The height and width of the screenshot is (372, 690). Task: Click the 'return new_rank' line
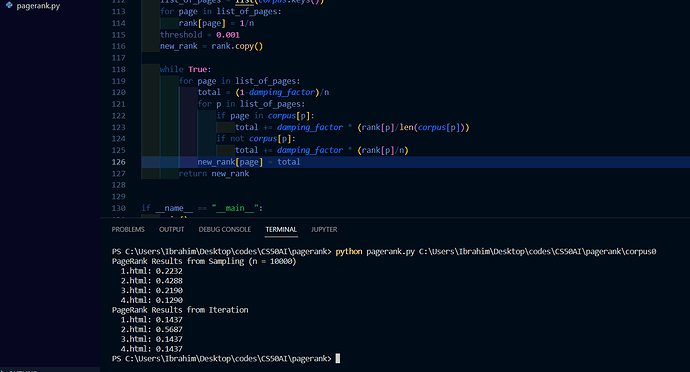click(214, 174)
